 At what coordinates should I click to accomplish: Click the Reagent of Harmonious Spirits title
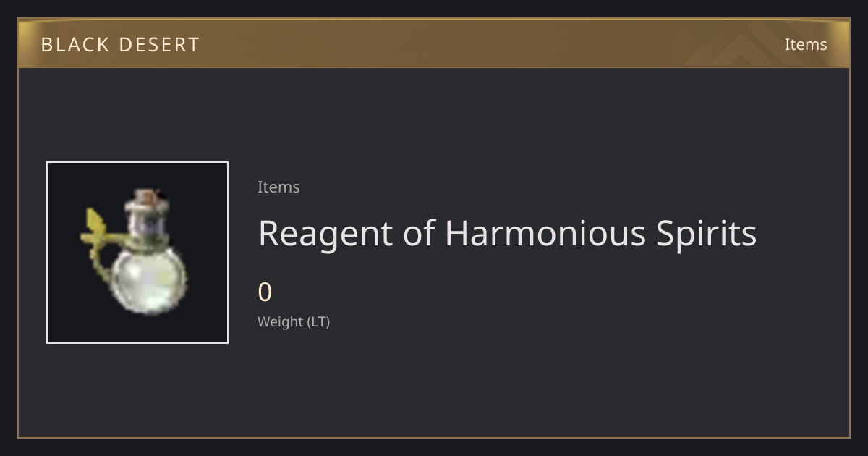click(x=507, y=233)
